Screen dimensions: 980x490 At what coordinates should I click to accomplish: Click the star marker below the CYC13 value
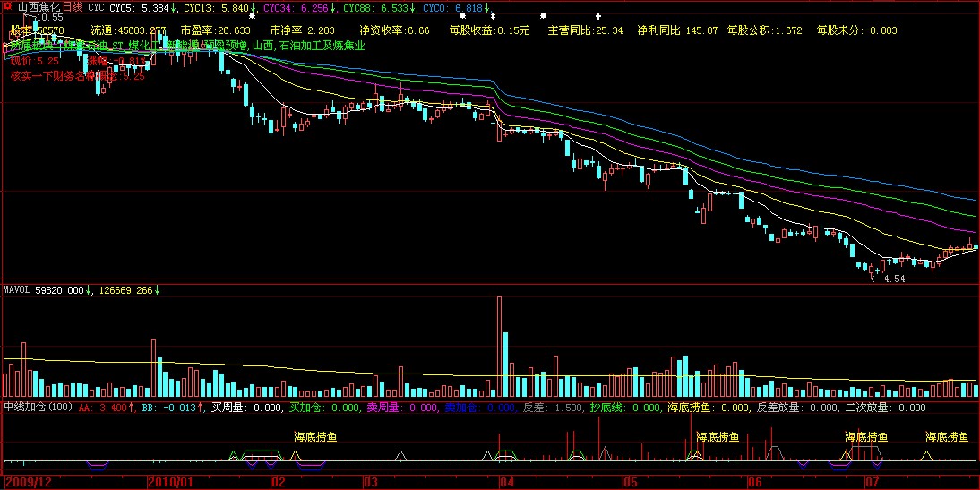click(x=252, y=16)
